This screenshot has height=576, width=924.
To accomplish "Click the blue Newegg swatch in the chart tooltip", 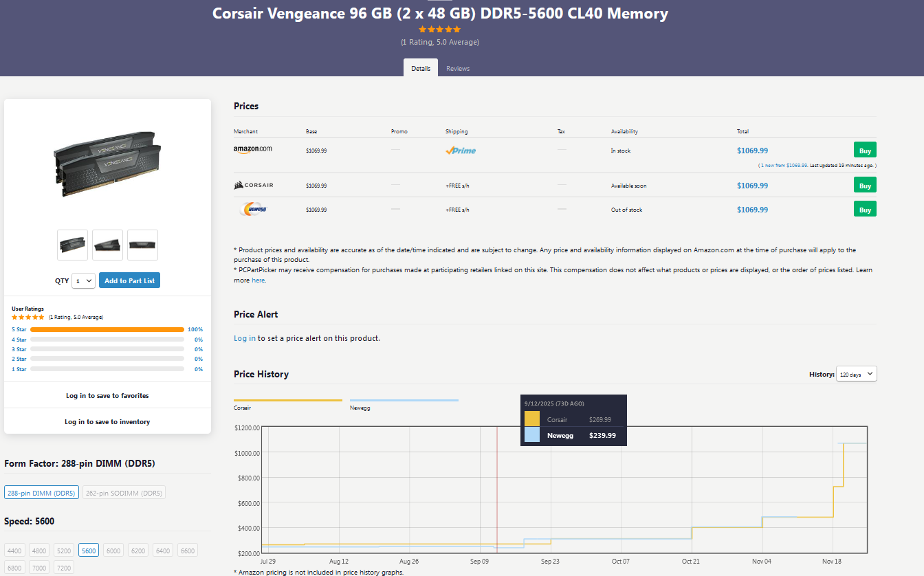I will pos(532,435).
